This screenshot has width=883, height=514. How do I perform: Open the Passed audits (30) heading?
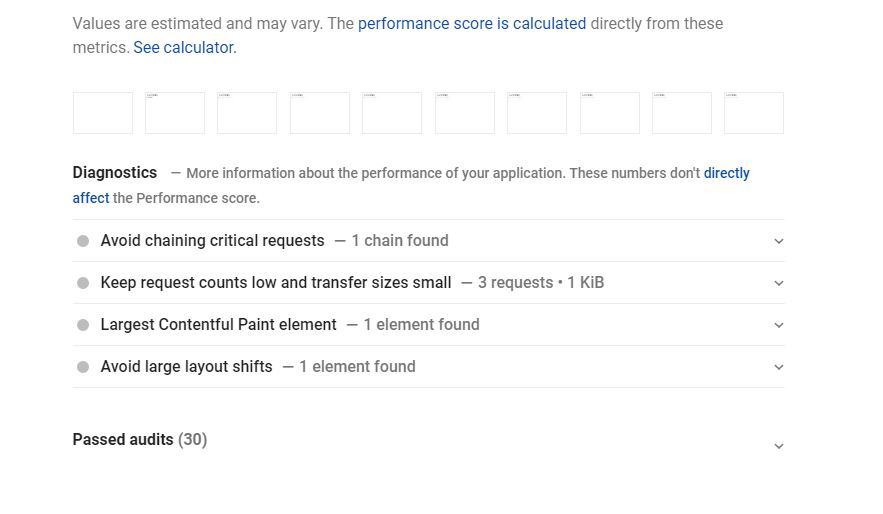tap(140, 440)
